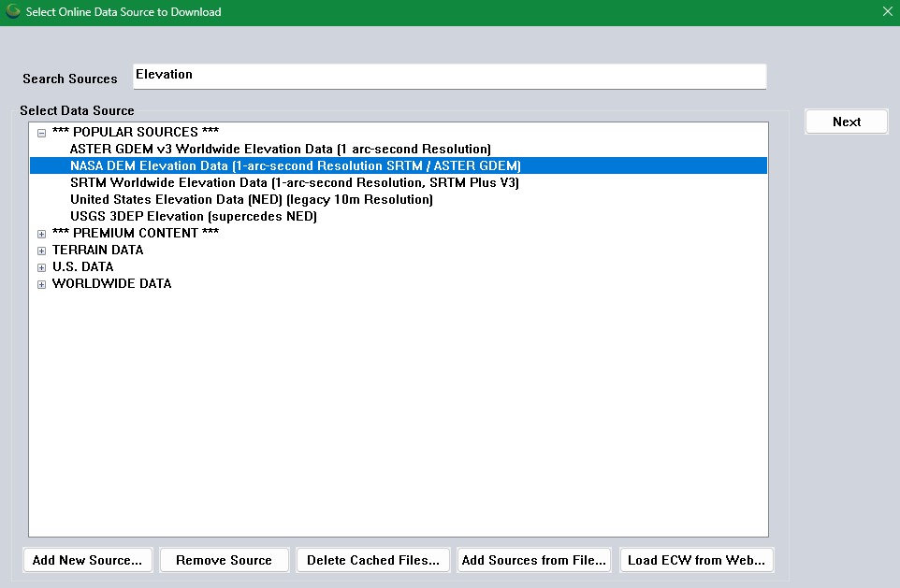Click Remove Source button
The width and height of the screenshot is (900, 588).
pyautogui.click(x=224, y=561)
